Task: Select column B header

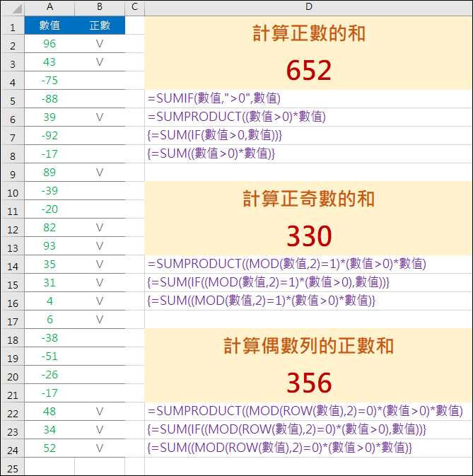Action: pos(100,7)
